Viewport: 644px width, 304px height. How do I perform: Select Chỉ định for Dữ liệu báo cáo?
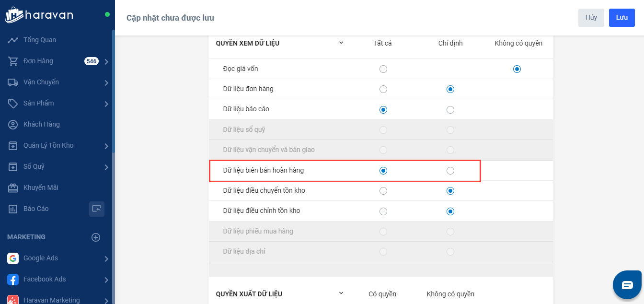[450, 110]
